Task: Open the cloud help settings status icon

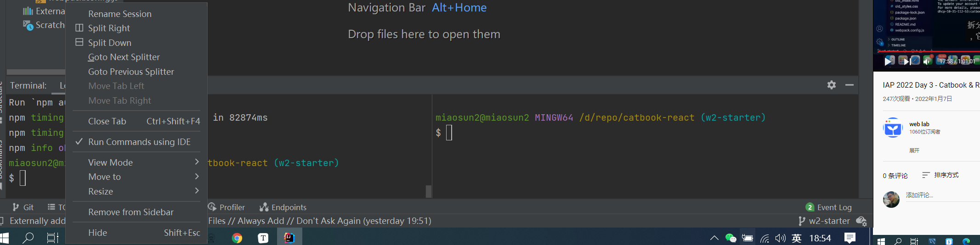Action: click(861, 221)
